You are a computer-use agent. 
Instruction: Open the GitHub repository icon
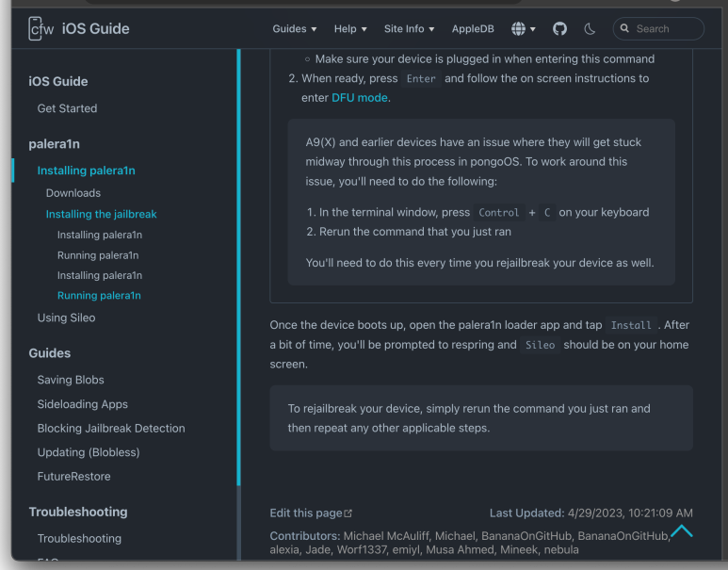click(x=559, y=29)
